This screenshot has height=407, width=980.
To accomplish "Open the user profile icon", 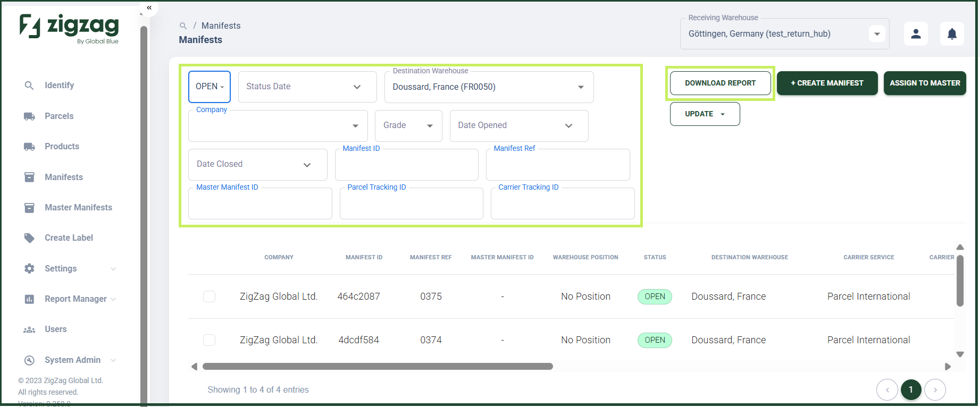I will click(916, 34).
